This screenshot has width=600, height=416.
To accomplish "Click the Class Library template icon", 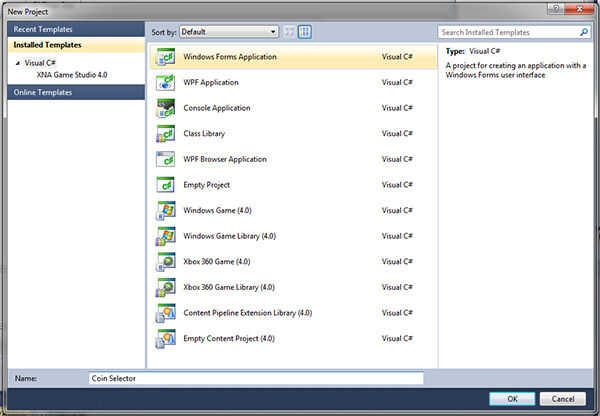I will click(166, 134).
